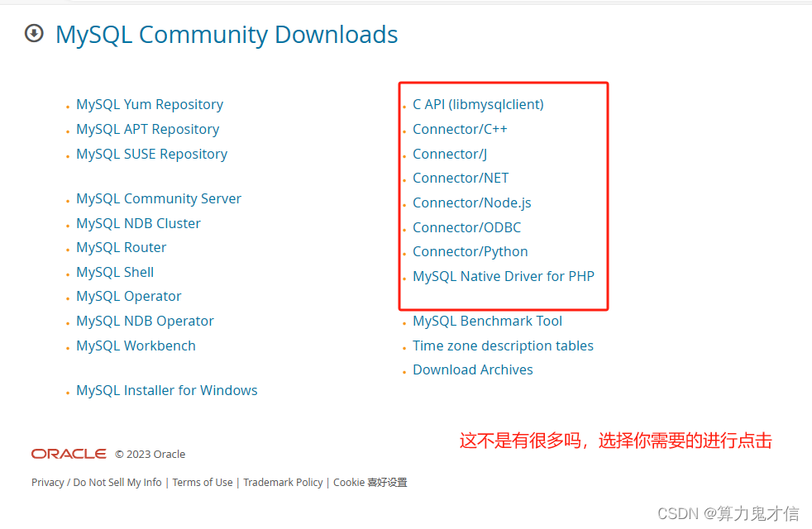Image resolution: width=812 pixels, height=529 pixels.
Task: Click the Trademark Policy link
Action: click(283, 482)
